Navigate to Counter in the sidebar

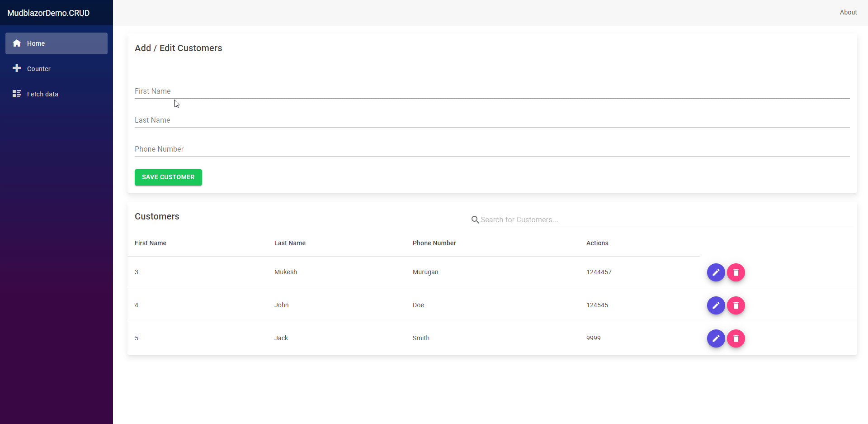(x=39, y=68)
